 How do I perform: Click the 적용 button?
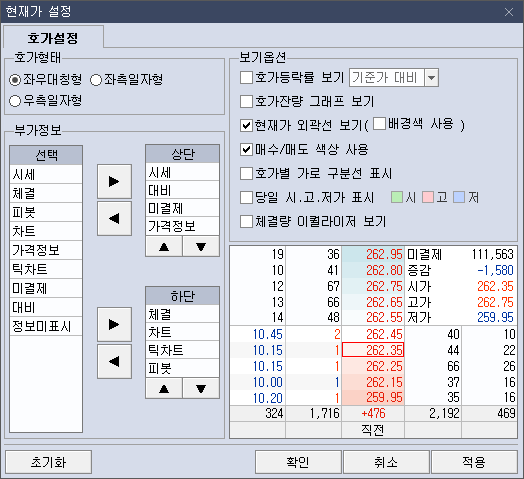(x=475, y=462)
